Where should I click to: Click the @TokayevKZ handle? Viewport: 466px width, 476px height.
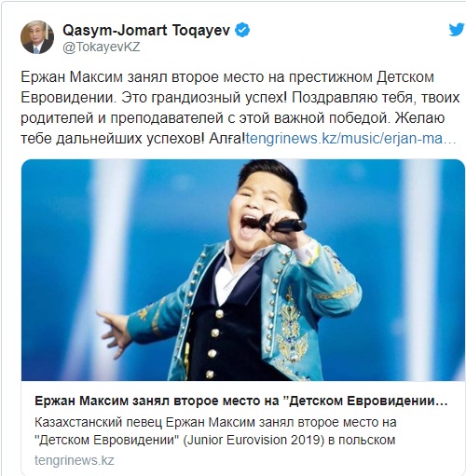pyautogui.click(x=102, y=48)
